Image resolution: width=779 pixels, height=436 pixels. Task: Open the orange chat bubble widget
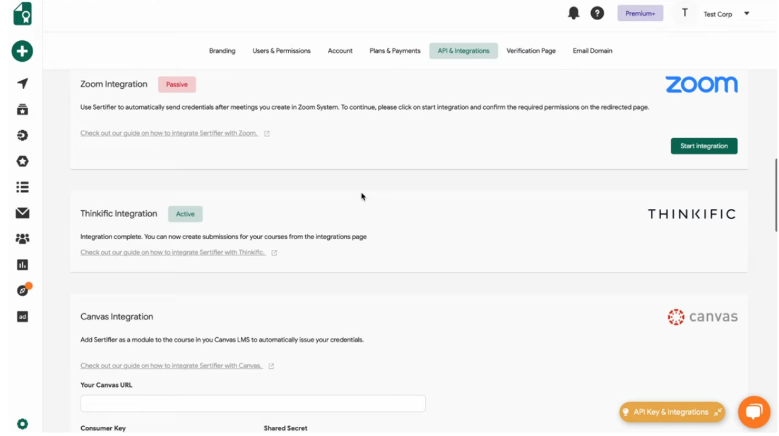[x=754, y=412]
